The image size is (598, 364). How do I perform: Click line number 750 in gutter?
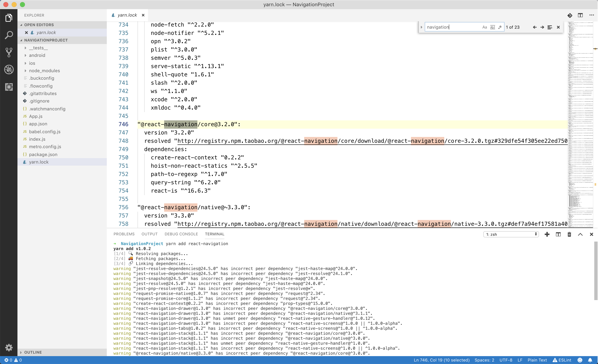[x=123, y=158]
